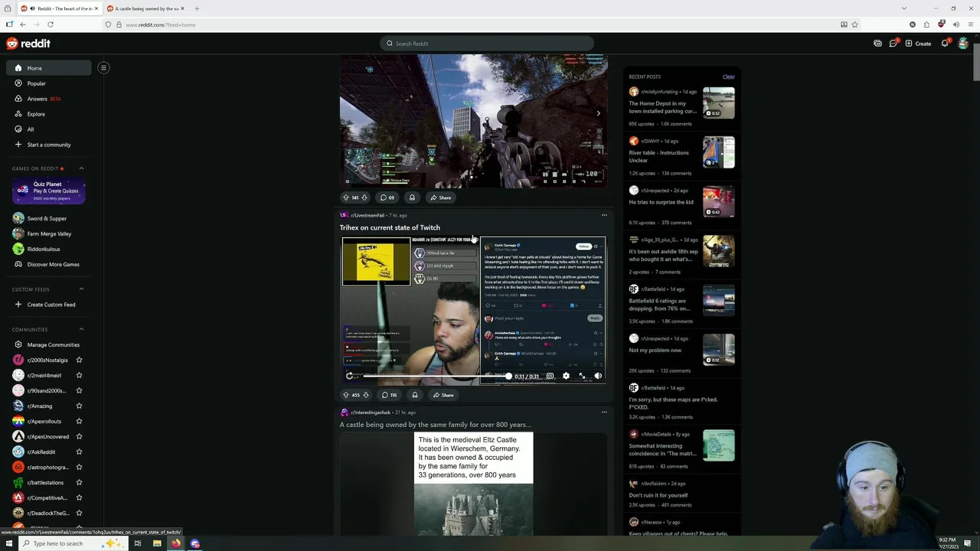Favorite r/battlestations with its star
The image size is (980, 551).
(x=79, y=482)
